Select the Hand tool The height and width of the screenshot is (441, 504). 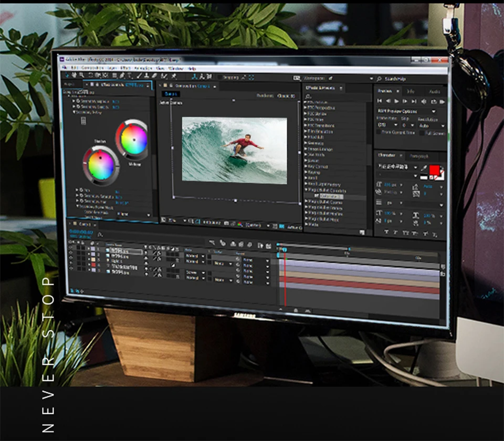click(x=74, y=75)
